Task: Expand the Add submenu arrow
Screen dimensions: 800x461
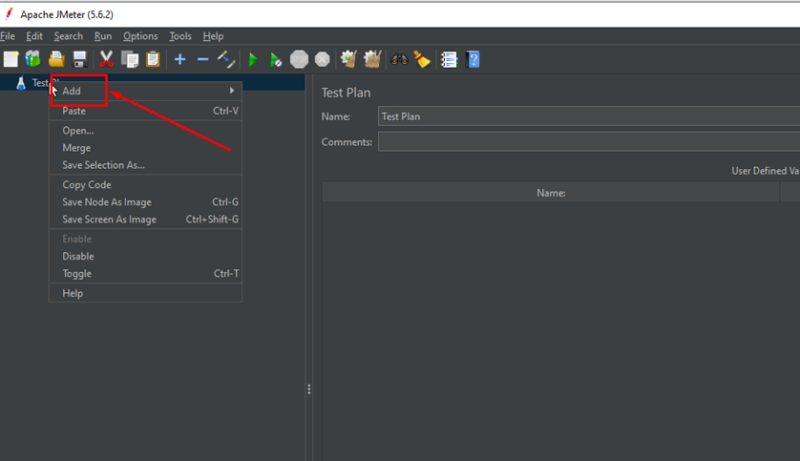Action: tap(232, 91)
